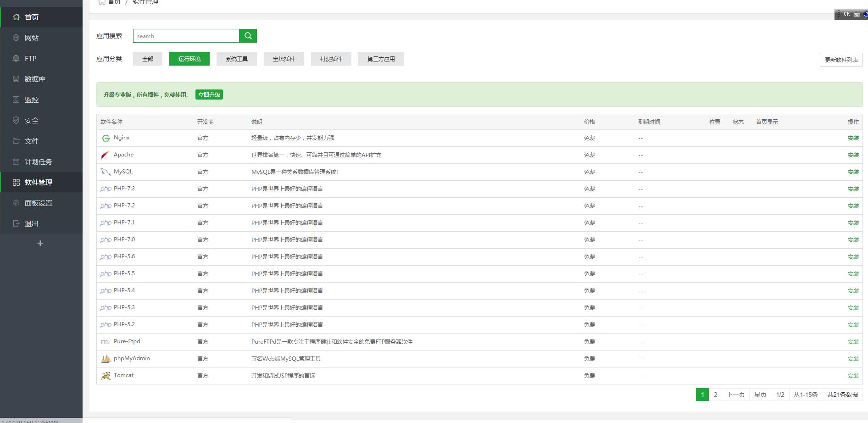Select the 付费插件 category tab
Viewport: 868px width, 423px height.
[x=331, y=59]
